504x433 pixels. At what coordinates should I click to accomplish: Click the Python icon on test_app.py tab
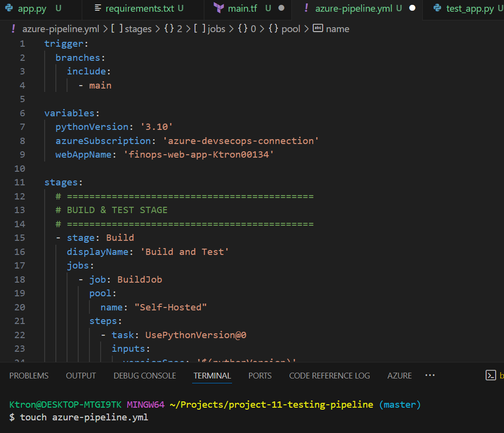pos(437,8)
